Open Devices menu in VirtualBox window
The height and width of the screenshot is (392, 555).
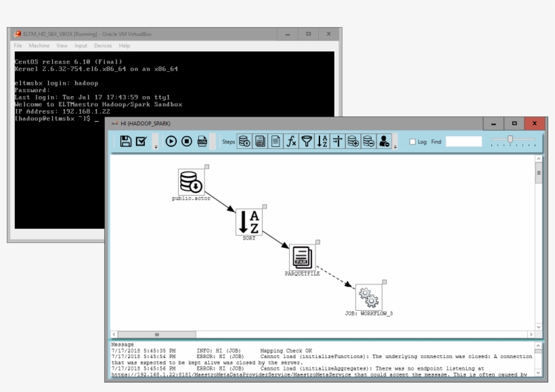[103, 45]
